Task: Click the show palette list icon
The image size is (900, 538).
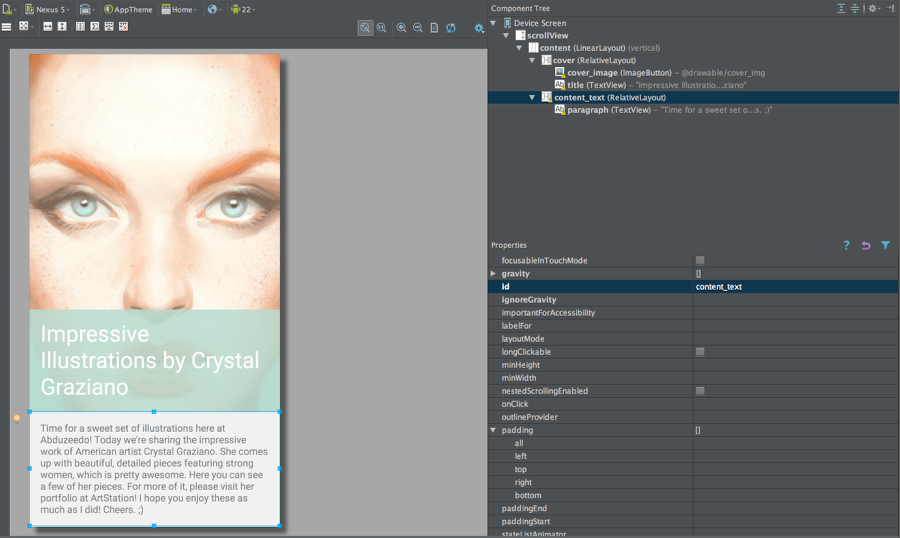Action: (x=6, y=26)
